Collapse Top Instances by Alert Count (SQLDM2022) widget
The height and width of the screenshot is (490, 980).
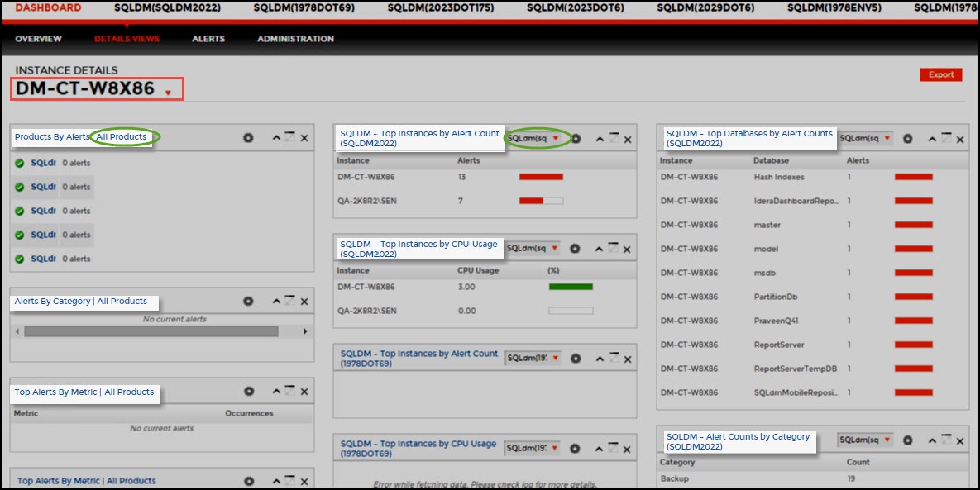coord(600,139)
